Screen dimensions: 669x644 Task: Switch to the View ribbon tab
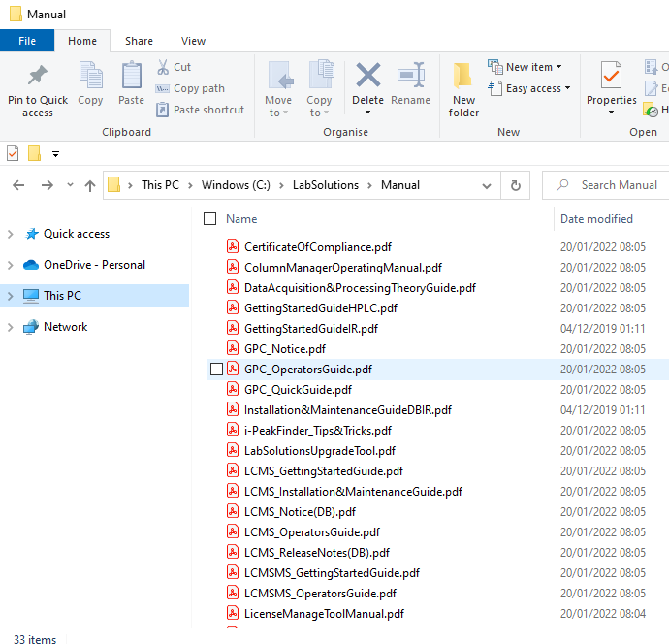[193, 41]
